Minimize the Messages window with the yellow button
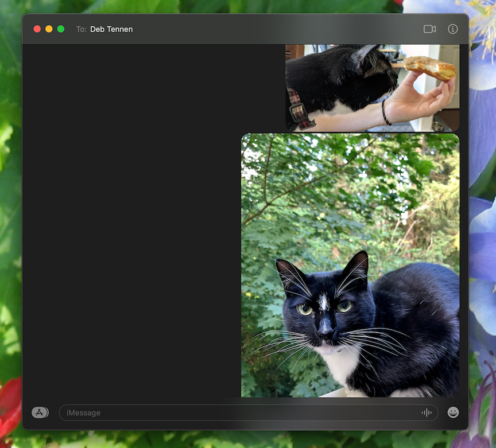This screenshot has height=448, width=496. point(49,29)
